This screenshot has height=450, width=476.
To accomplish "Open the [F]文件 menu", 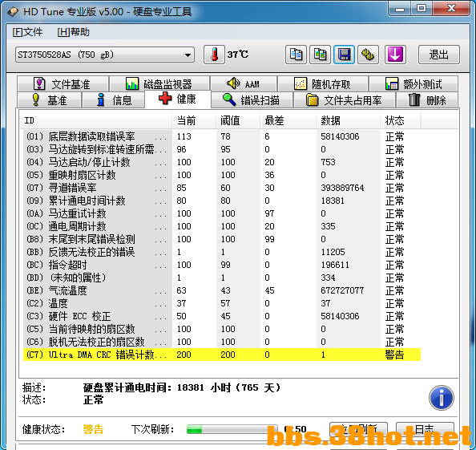I will click(27, 32).
